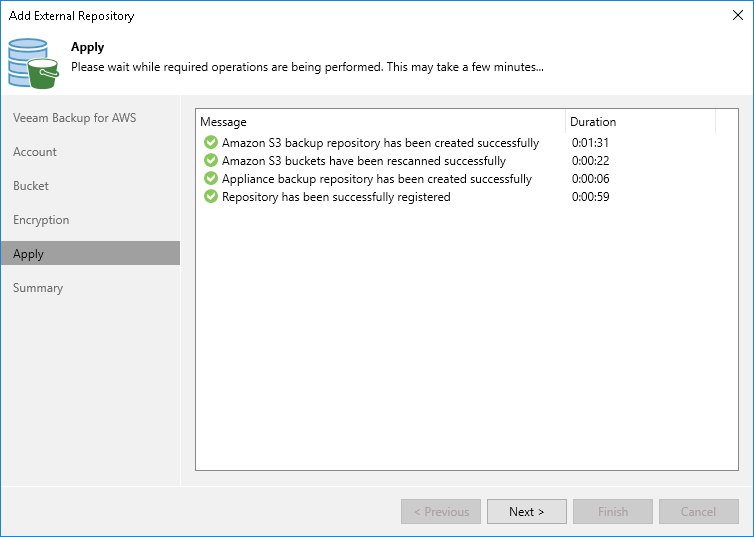
Task: Open the Account wizard step
Action: click(35, 152)
